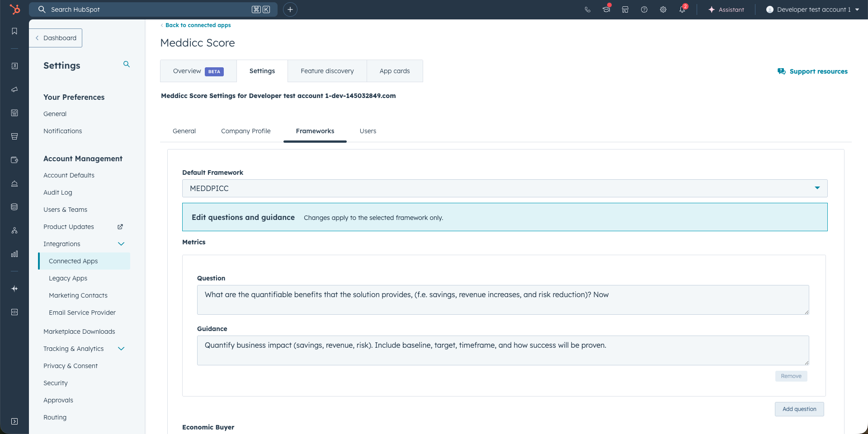This screenshot has height=434, width=868.
Task: Click the help question mark icon
Action: click(644, 9)
